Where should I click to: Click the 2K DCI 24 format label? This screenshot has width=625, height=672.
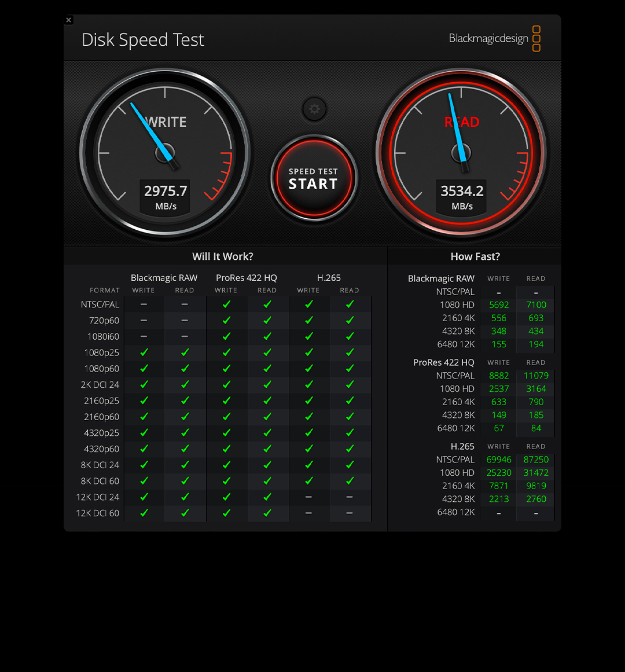(100, 385)
